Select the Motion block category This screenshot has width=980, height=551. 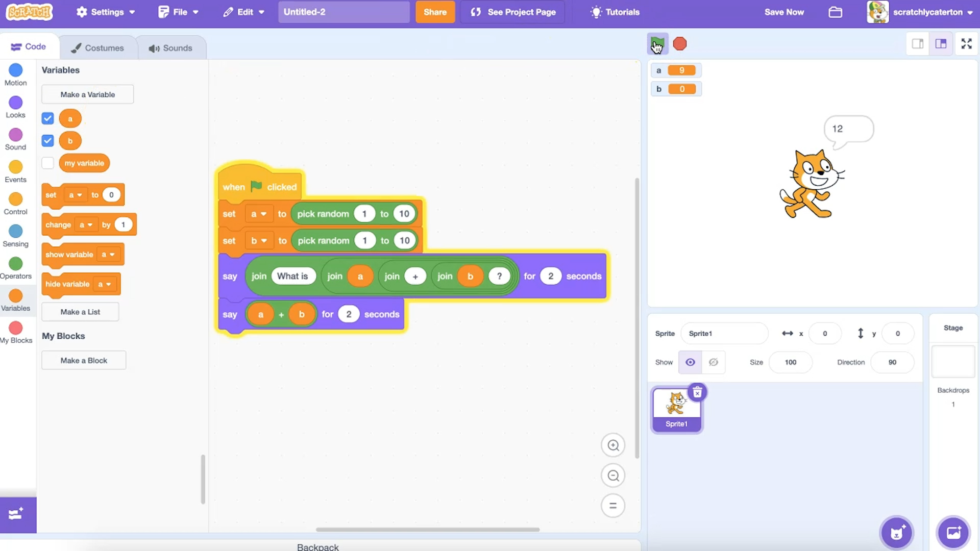(16, 74)
